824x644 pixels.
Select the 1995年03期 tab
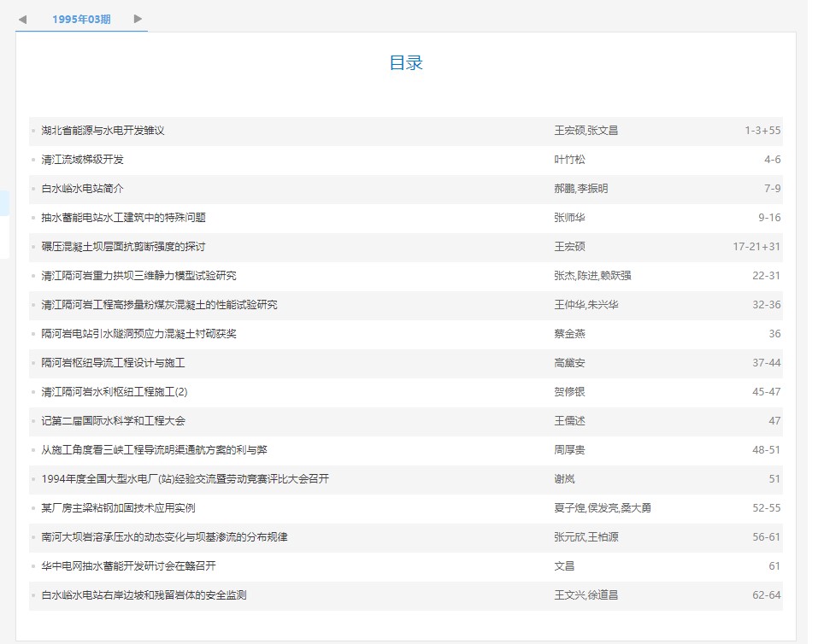pos(81,20)
